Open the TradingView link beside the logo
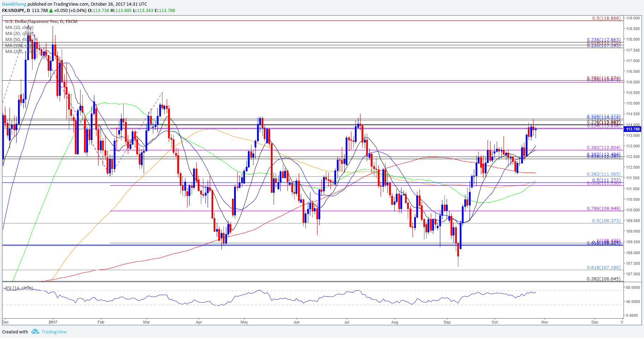This screenshot has height=338, width=644. click(54, 332)
